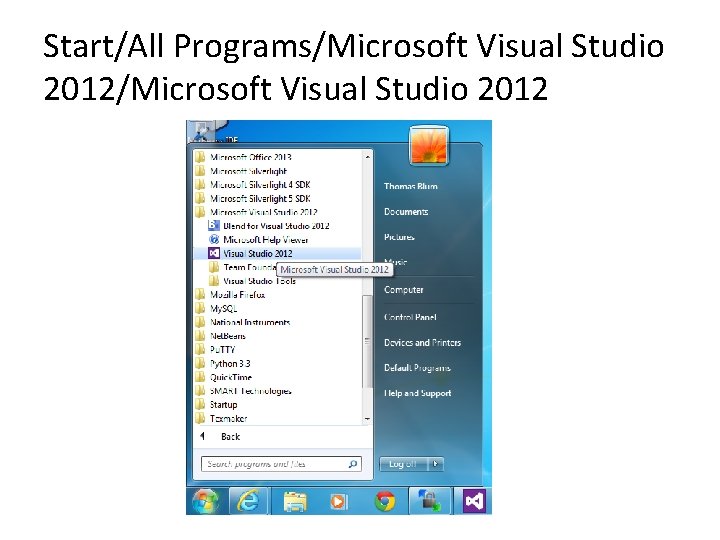The width and height of the screenshot is (720, 540).
Task: Click the Microsoft Help Viewer icon
Action: click(214, 239)
